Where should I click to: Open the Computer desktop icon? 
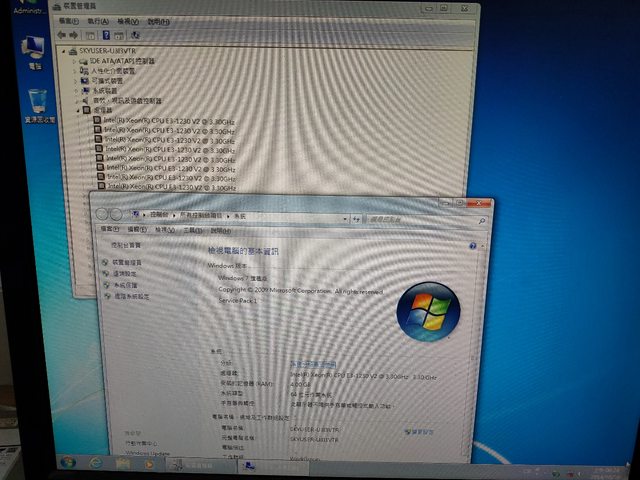pos(33,47)
